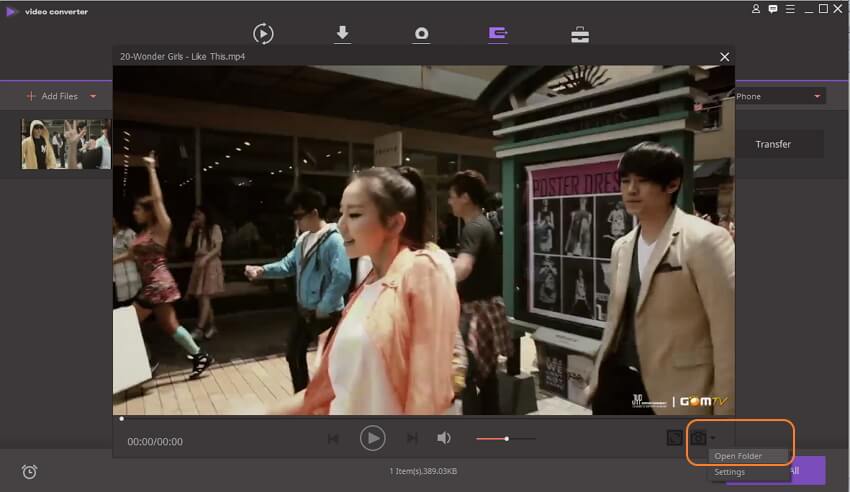This screenshot has height=492, width=850.
Task: Open the hamburger menu icon
Action: tap(790, 9)
